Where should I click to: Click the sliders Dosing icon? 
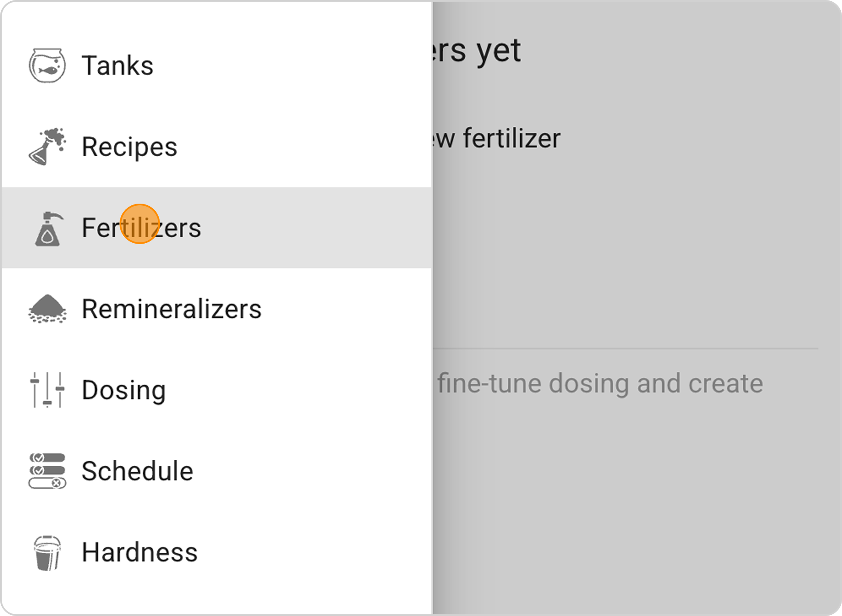pos(47,390)
